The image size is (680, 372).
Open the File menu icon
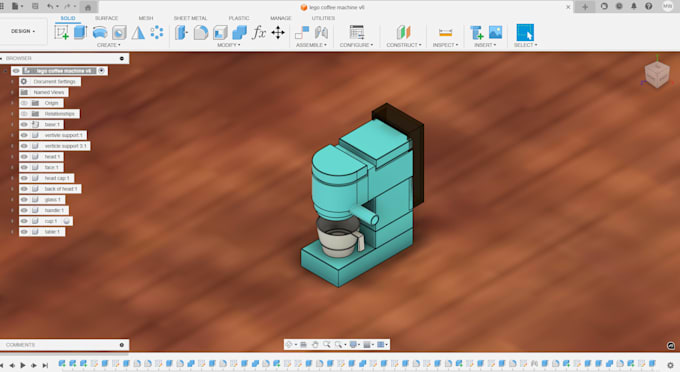pyautogui.click(x=16, y=7)
